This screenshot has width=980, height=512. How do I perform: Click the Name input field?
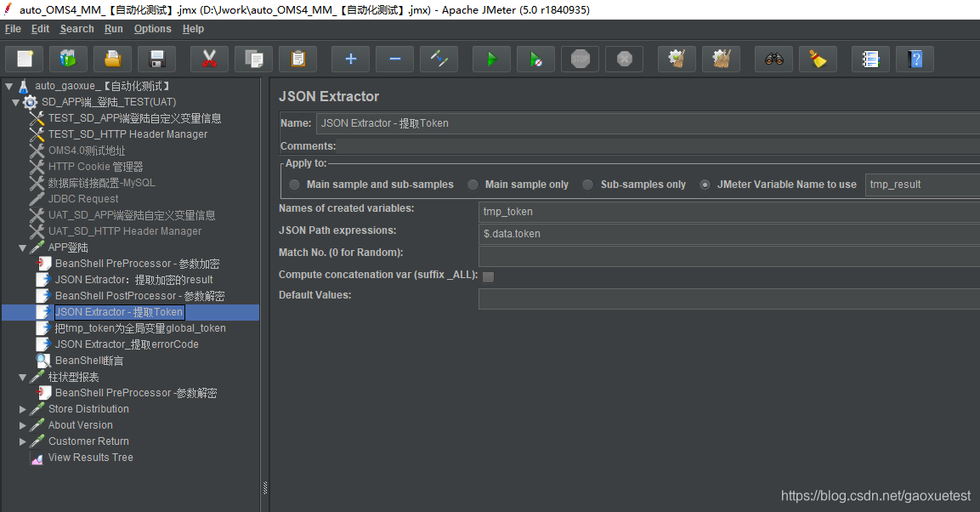coord(649,123)
